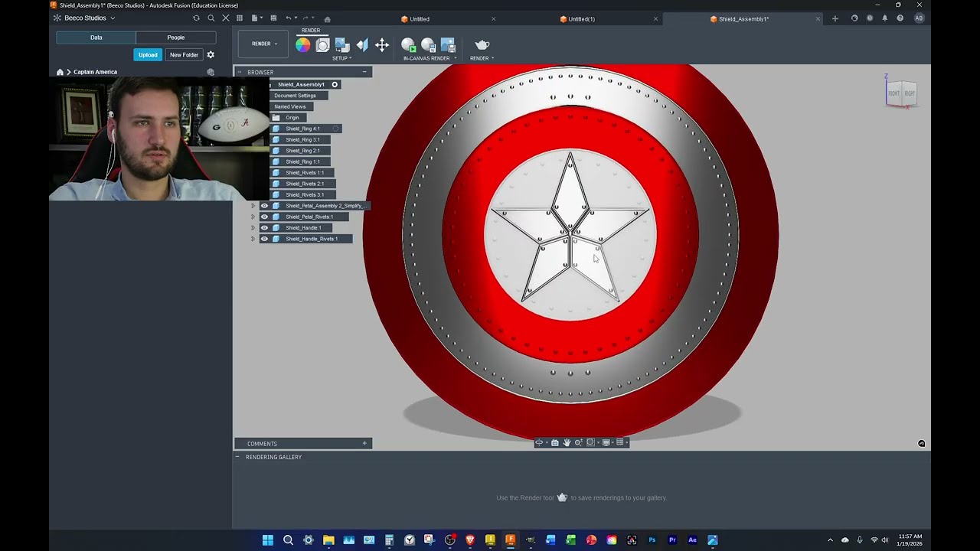Open Captain America project breadcrumb

coord(95,72)
